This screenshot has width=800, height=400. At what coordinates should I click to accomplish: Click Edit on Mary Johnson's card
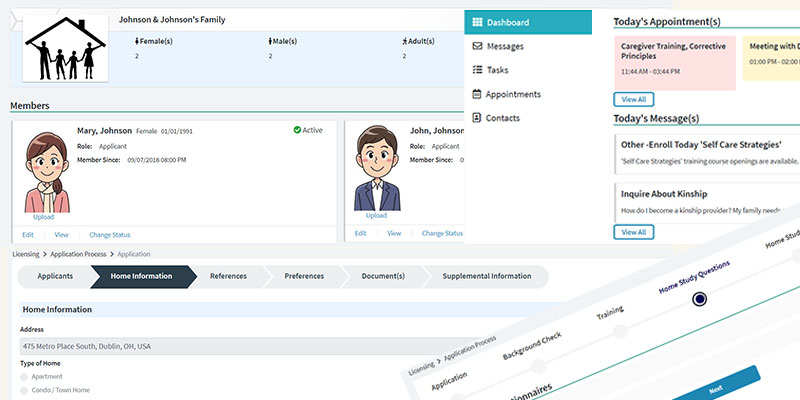tap(28, 235)
